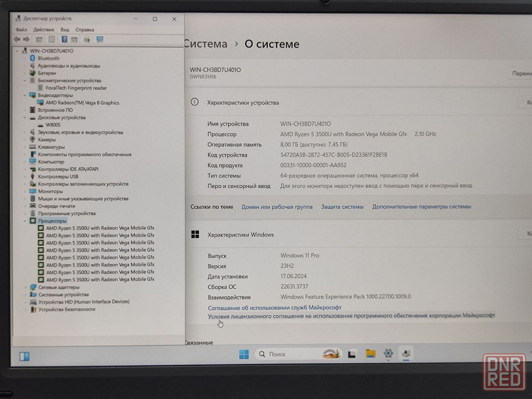The image size is (532, 399).
Task: Click the Устройства безопасности icon
Action: tap(33, 309)
